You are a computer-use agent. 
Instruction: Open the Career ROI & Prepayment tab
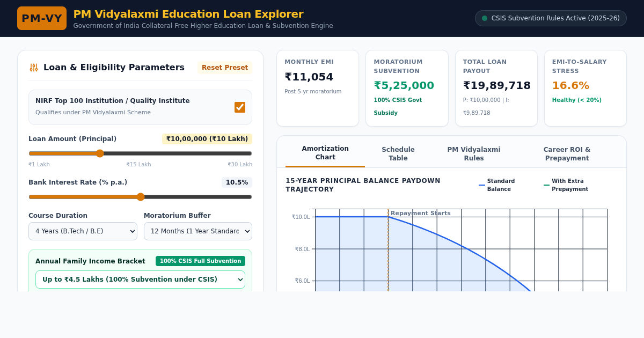click(x=567, y=154)
